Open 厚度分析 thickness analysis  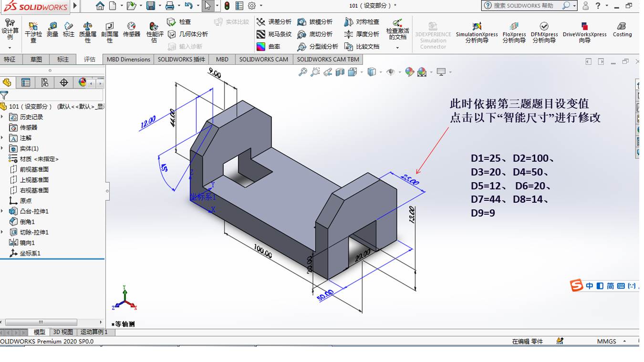pos(362,34)
